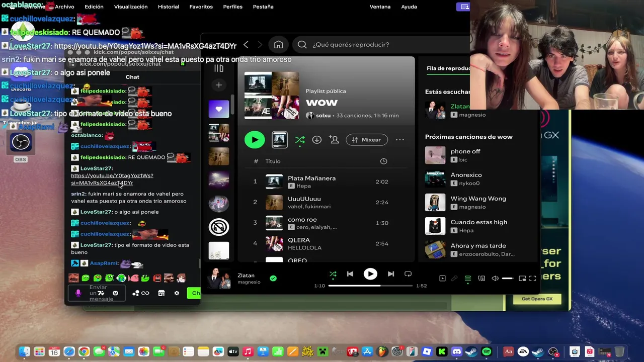Click the Mixear button
The height and width of the screenshot is (362, 644).
(367, 140)
